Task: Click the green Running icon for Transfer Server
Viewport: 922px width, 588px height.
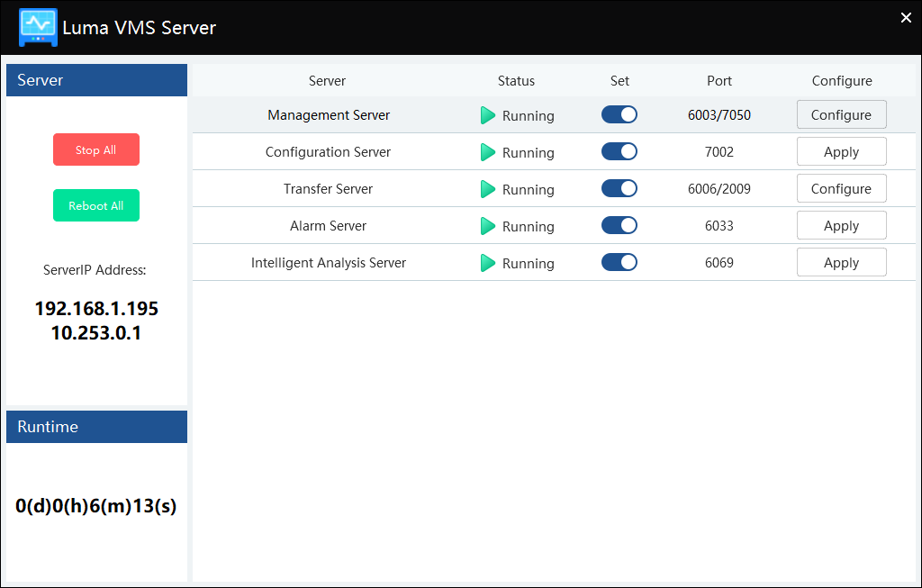Action: (487, 189)
